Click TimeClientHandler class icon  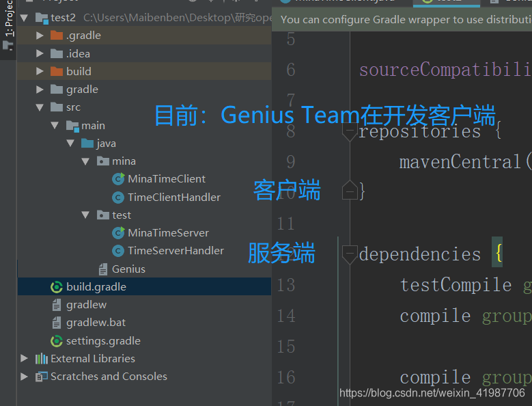click(x=117, y=198)
